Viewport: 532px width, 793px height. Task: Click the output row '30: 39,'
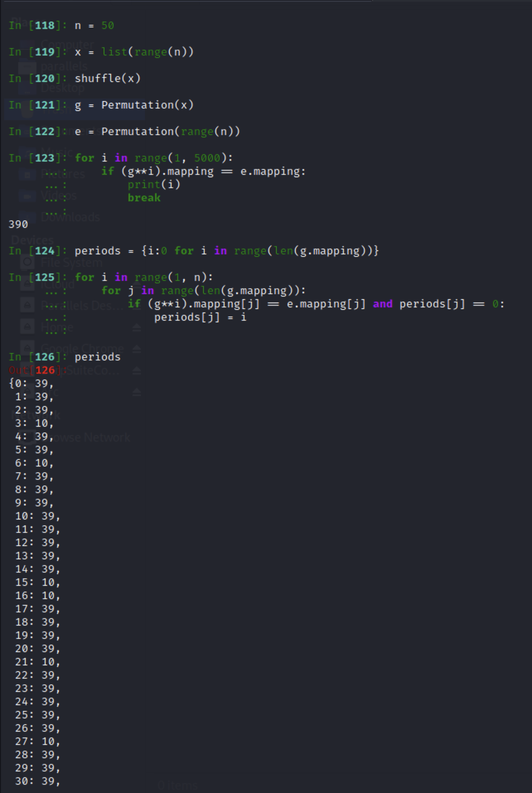pyautogui.click(x=38, y=781)
